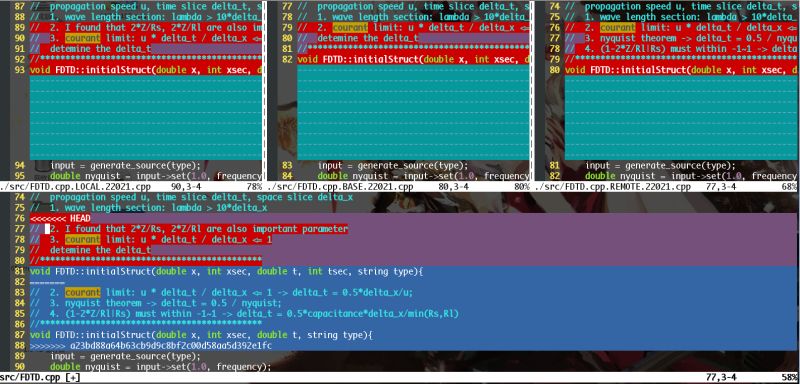Screen dimensions: 800x384
Task: Click line 79 'detemine the delta_t' in bottom pane
Action: pos(91,250)
